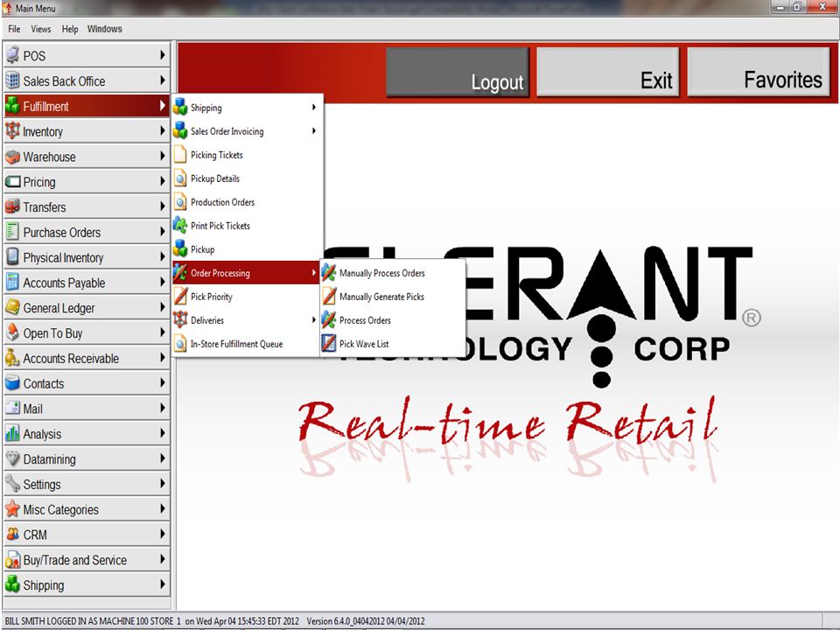Expand the Inventory submenu arrow
This screenshot has height=630, width=840.
(163, 130)
